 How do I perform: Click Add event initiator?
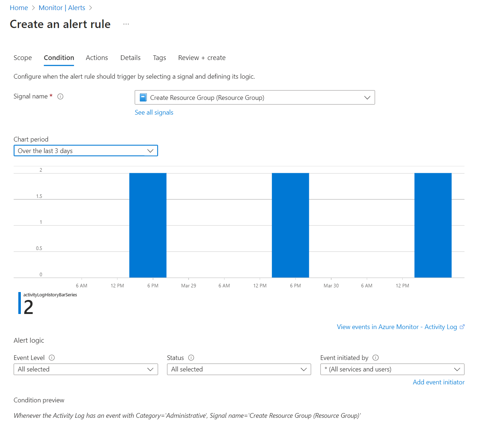coord(439,382)
